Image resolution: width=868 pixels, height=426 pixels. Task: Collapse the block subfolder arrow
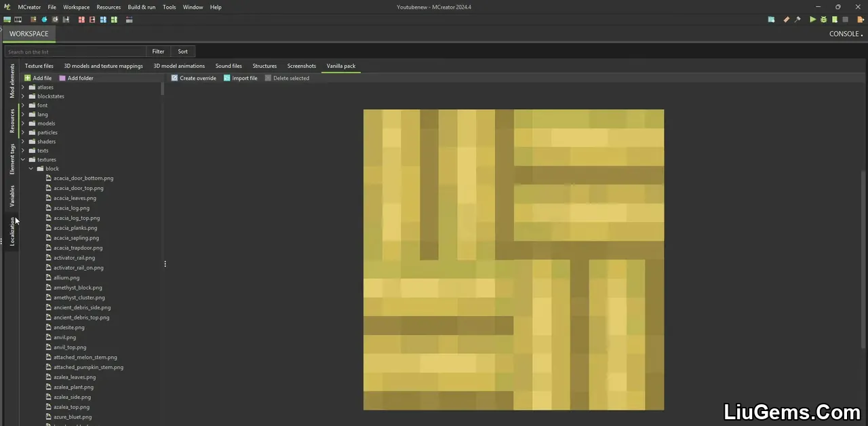[x=31, y=168]
